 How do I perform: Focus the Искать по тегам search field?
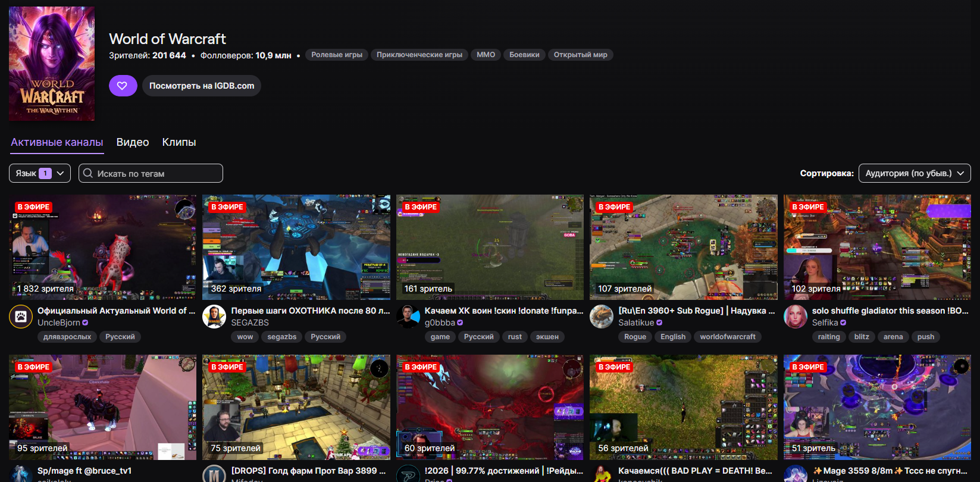(x=151, y=173)
